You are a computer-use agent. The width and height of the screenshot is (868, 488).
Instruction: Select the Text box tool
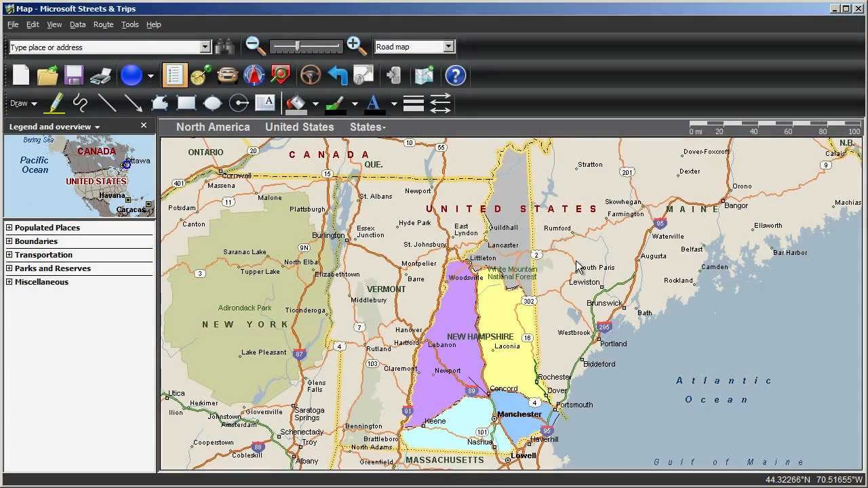pyautogui.click(x=265, y=104)
